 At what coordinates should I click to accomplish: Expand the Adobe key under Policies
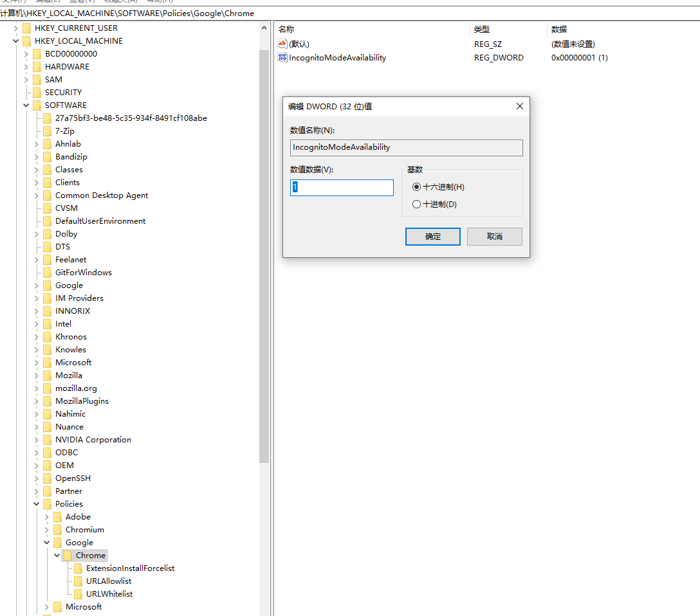pos(46,517)
